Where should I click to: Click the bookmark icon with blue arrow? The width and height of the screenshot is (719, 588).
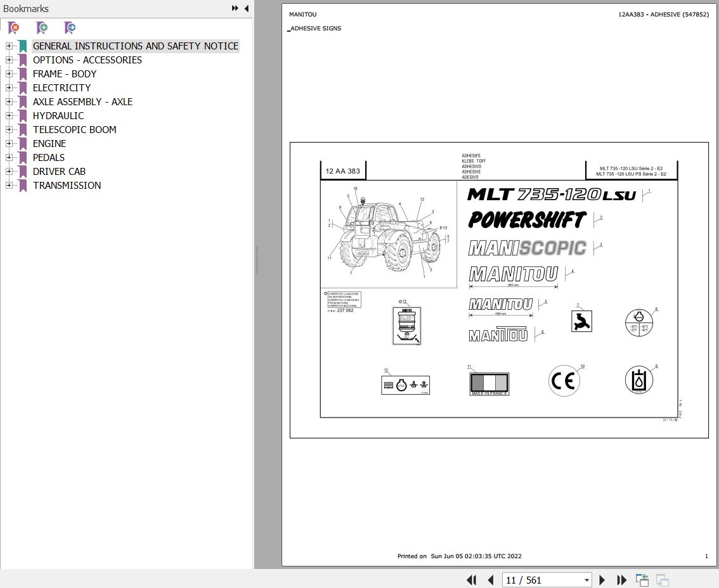click(x=70, y=28)
